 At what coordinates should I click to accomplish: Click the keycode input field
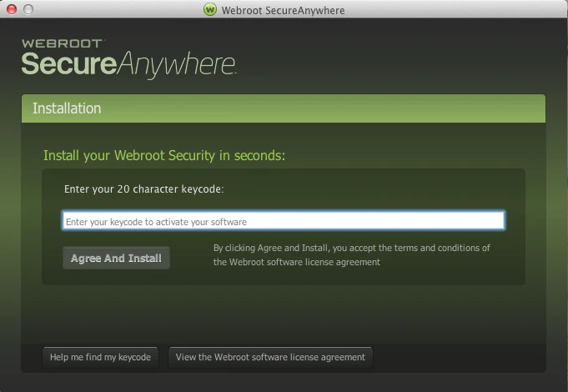point(284,221)
